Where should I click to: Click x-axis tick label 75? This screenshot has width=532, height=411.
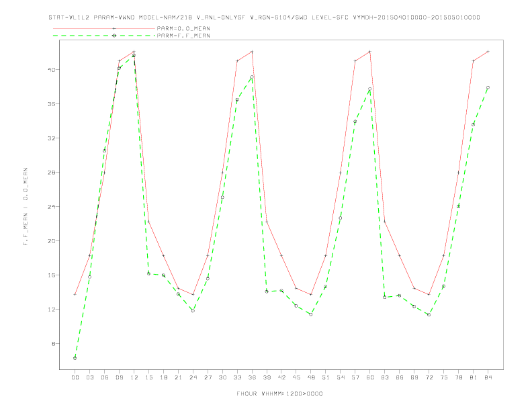[444, 377]
